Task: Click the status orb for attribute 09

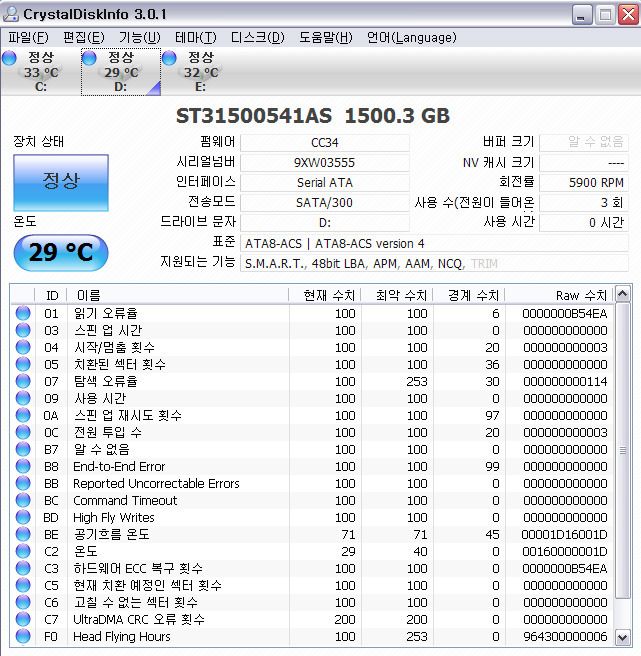Action: click(x=23, y=398)
